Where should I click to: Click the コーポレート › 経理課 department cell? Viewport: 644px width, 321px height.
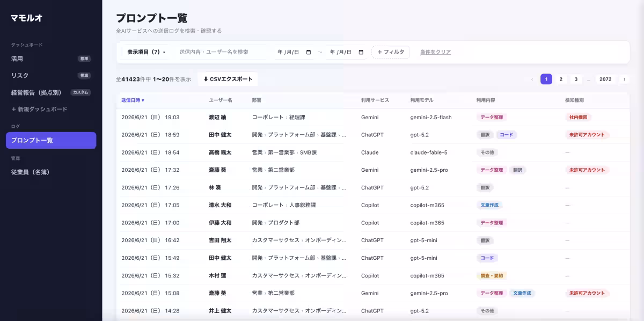point(279,117)
